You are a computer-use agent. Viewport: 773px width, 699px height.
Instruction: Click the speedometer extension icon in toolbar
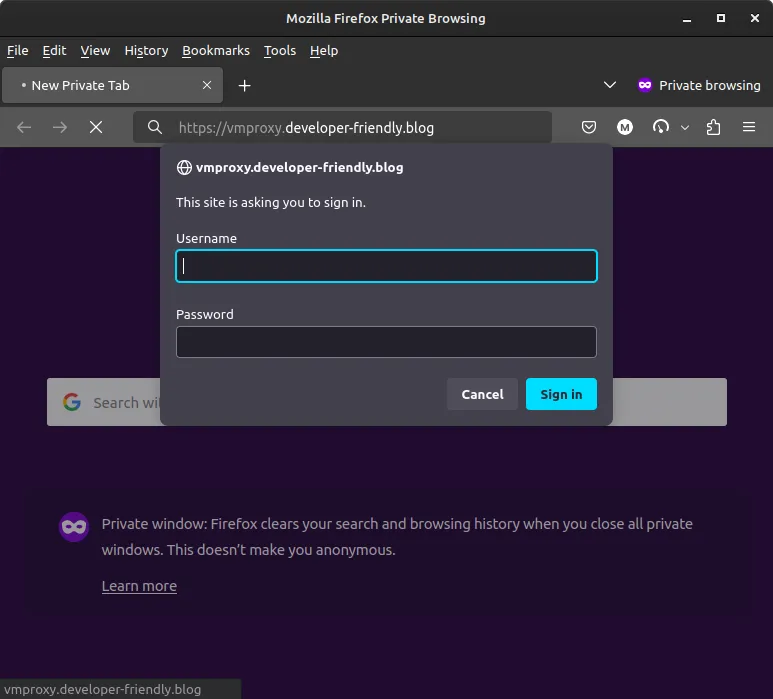click(x=660, y=127)
